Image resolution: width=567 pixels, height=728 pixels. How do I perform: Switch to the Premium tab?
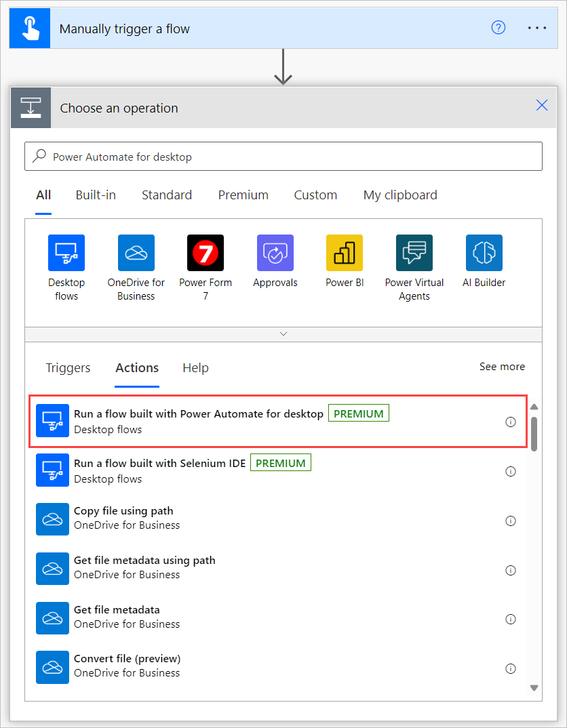click(x=243, y=195)
